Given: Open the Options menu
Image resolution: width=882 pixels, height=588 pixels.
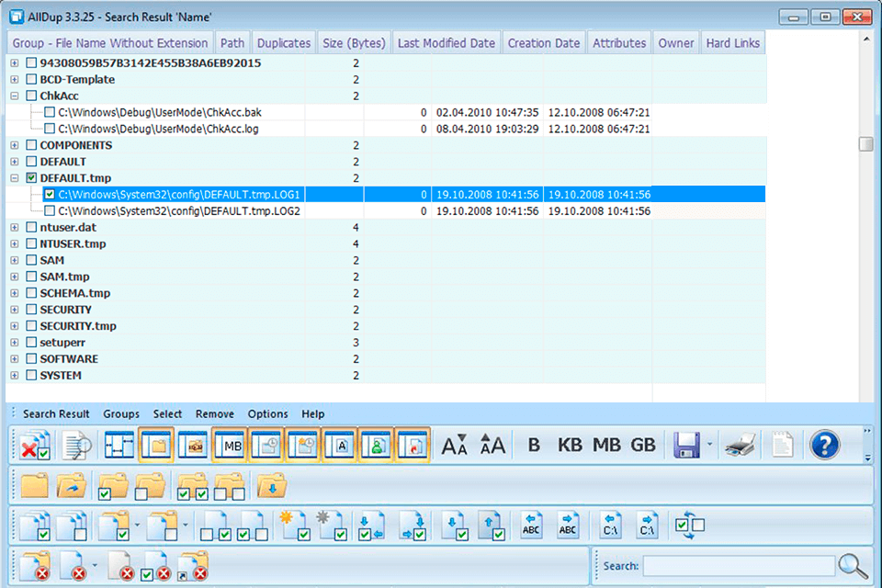Looking at the screenshot, I should [x=267, y=413].
